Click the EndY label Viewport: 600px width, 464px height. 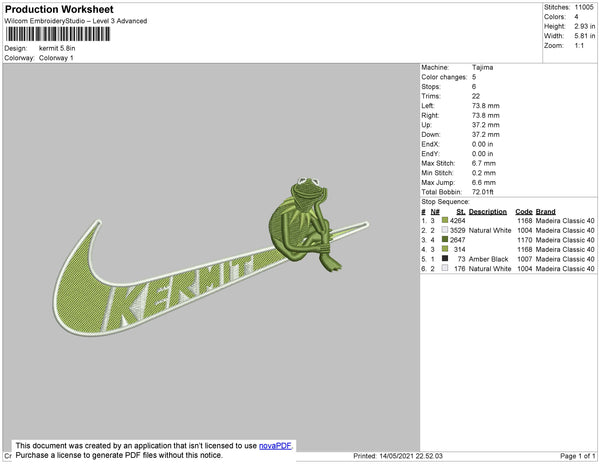430,154
